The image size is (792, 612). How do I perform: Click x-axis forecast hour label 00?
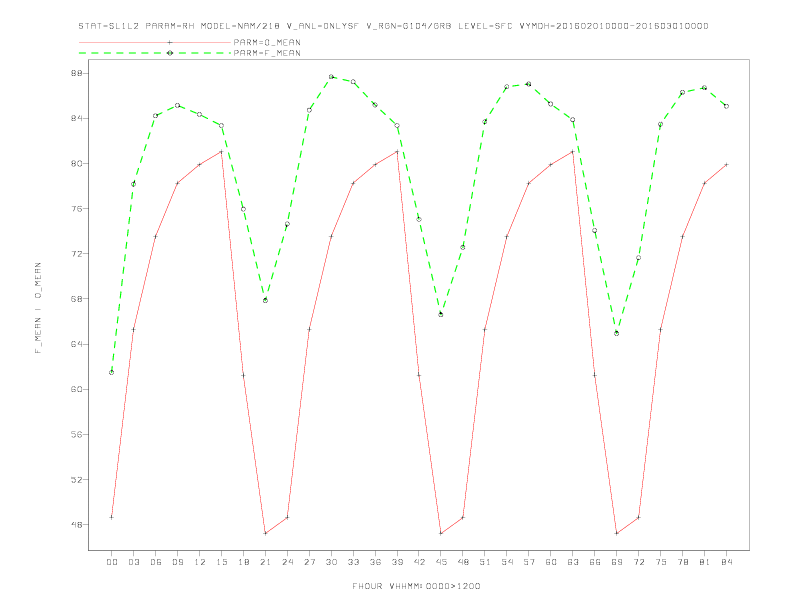coord(112,562)
